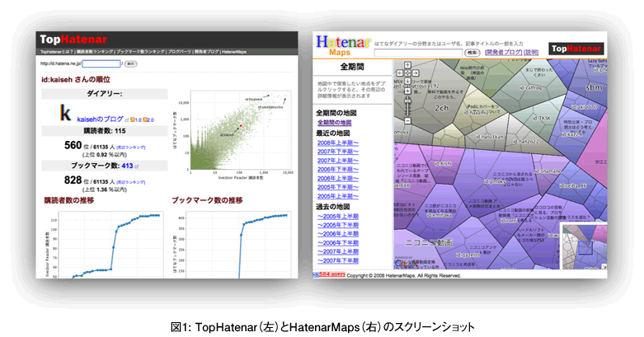Open the 2006年下半期～ recent map link

pos(338,169)
